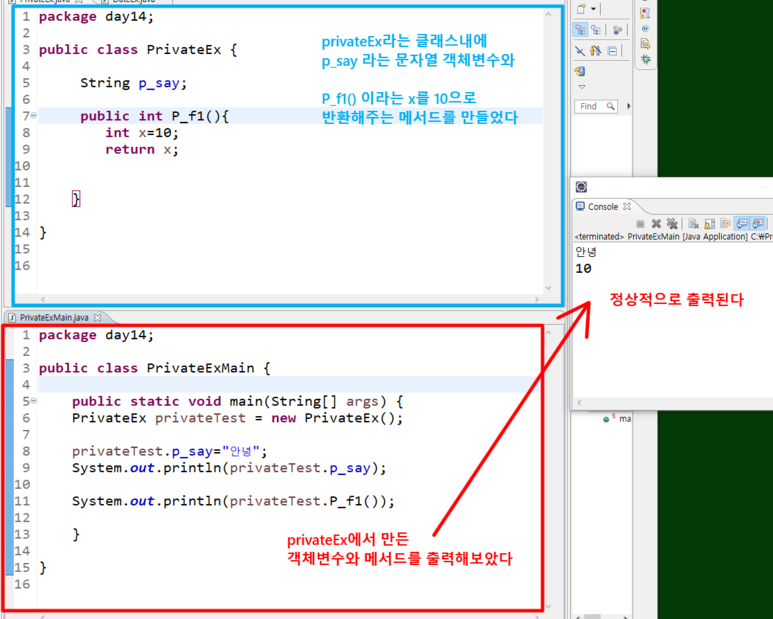Click down arrow of PrivateExMain editor scrollbar
Viewport: 773px width, 619px height.
549,607
